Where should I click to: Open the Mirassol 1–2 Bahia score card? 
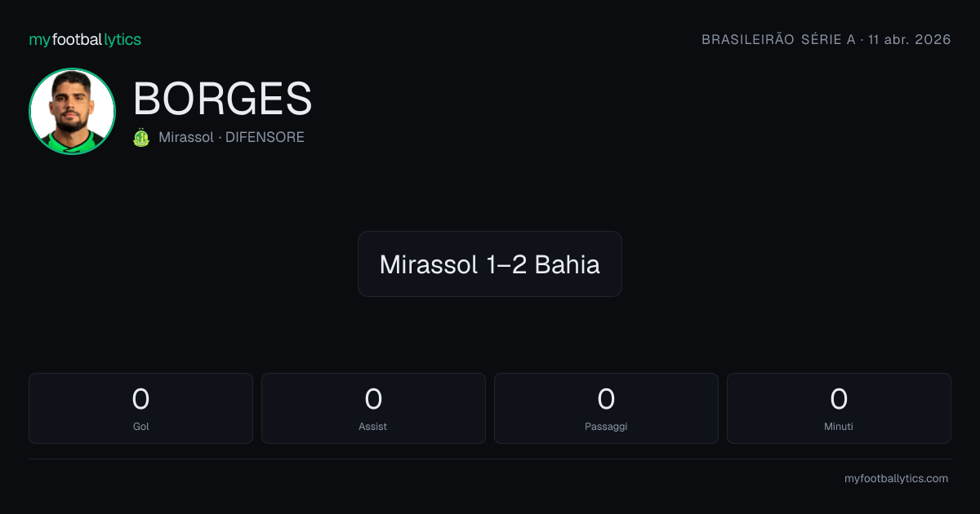click(x=490, y=264)
